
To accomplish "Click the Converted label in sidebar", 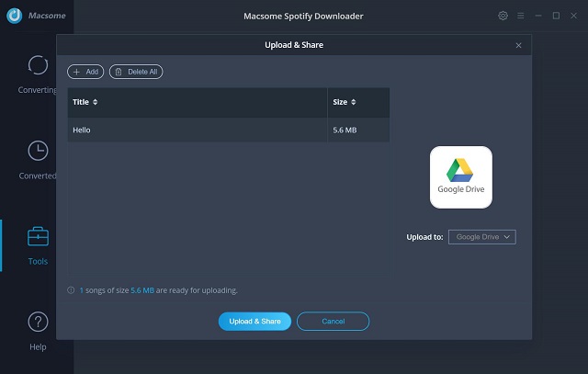I will (x=38, y=176).
